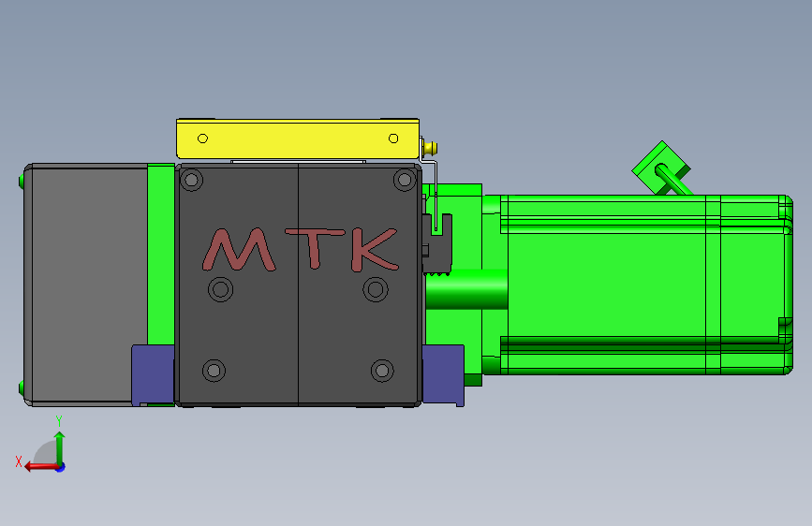Select the bottom-left screw hole on the dark block
This screenshot has height=526, width=812.
(214, 371)
